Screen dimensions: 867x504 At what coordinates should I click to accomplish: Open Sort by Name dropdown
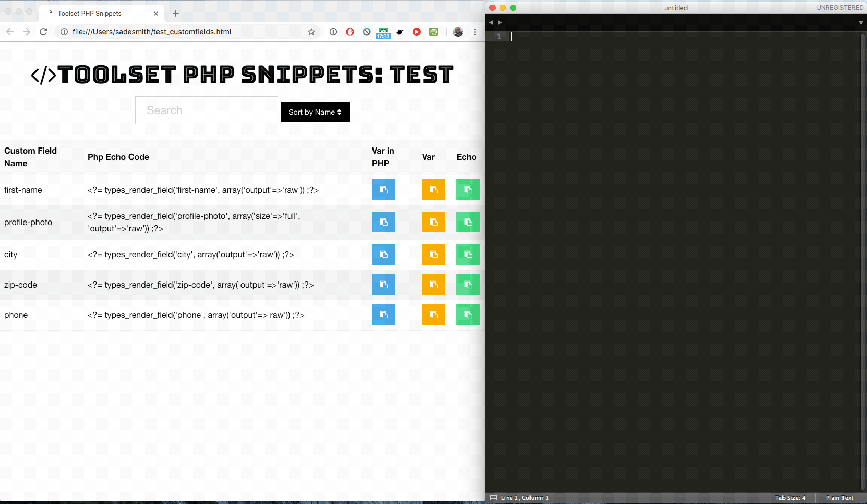coord(315,112)
